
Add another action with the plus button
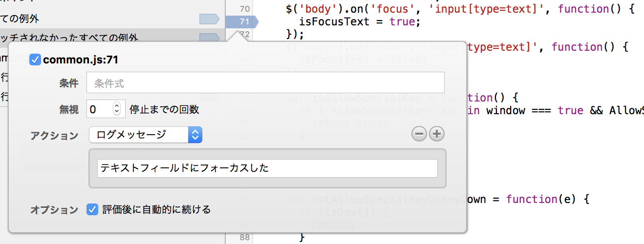[x=437, y=134]
